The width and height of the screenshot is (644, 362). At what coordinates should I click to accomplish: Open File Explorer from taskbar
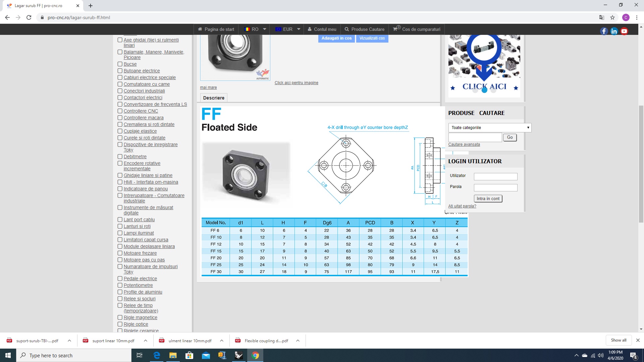coord(173,355)
